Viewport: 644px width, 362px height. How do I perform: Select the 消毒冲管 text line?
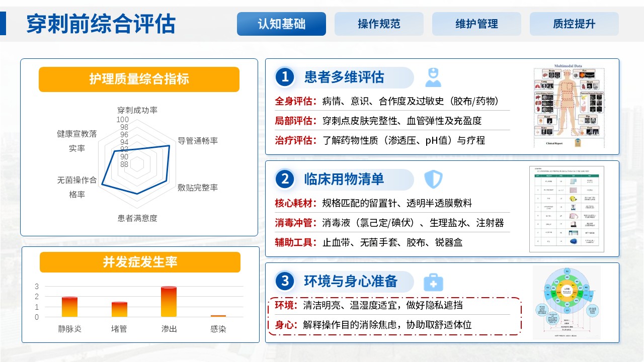coord(389,223)
